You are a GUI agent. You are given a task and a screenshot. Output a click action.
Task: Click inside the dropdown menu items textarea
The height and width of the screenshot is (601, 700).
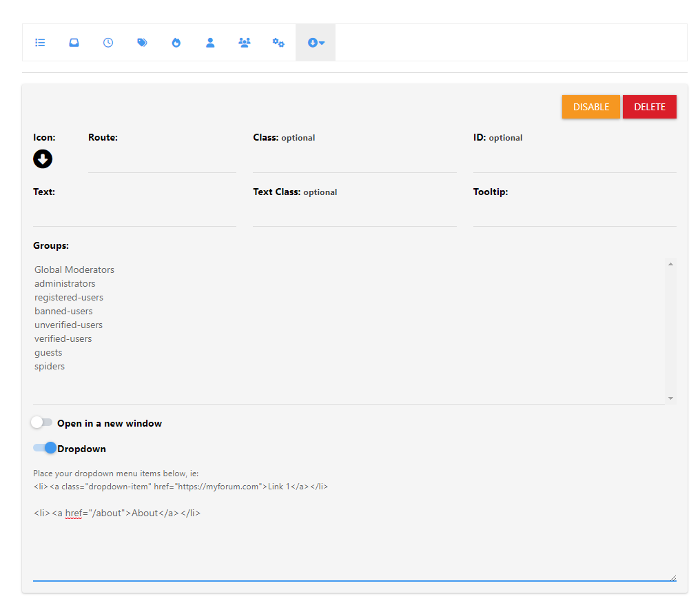354,544
